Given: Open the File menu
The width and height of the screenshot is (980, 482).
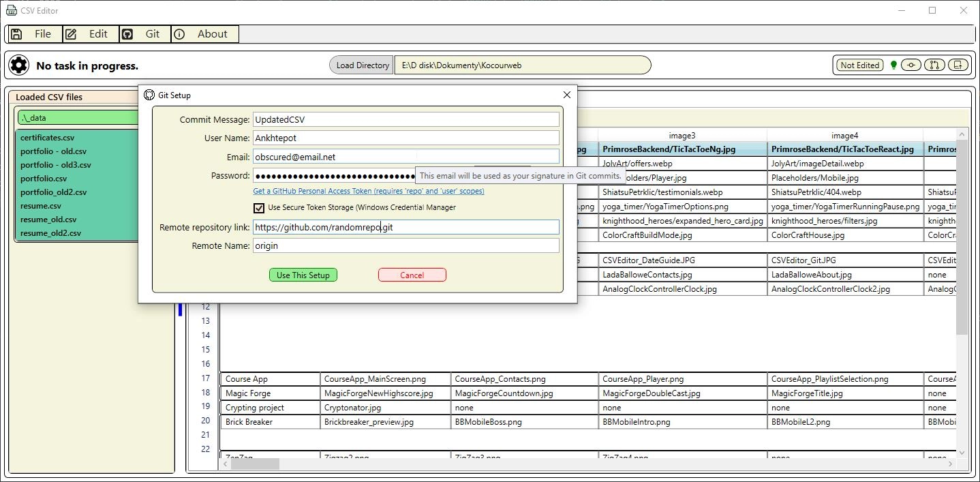Looking at the screenshot, I should coord(34,34).
